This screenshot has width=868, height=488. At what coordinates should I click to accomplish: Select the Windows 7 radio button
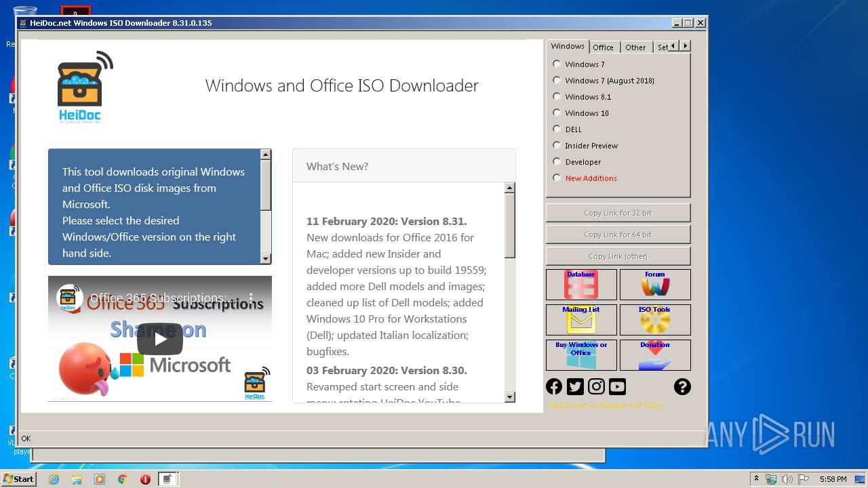(557, 64)
